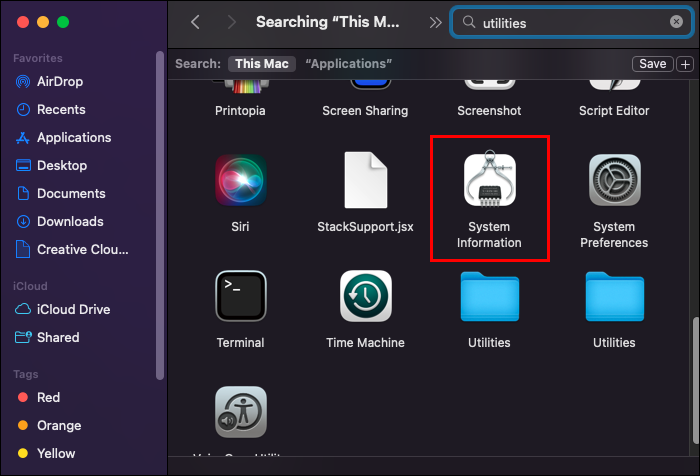Viewport: 700px width, 476px height.
Task: Open the System Preferences gear icon
Action: pyautogui.click(x=615, y=180)
